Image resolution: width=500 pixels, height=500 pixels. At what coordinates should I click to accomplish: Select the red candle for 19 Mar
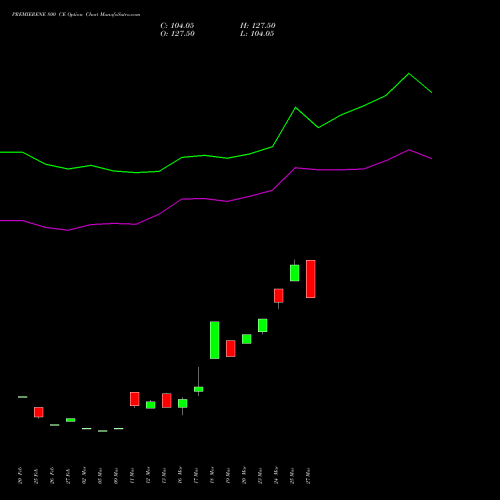(x=231, y=349)
